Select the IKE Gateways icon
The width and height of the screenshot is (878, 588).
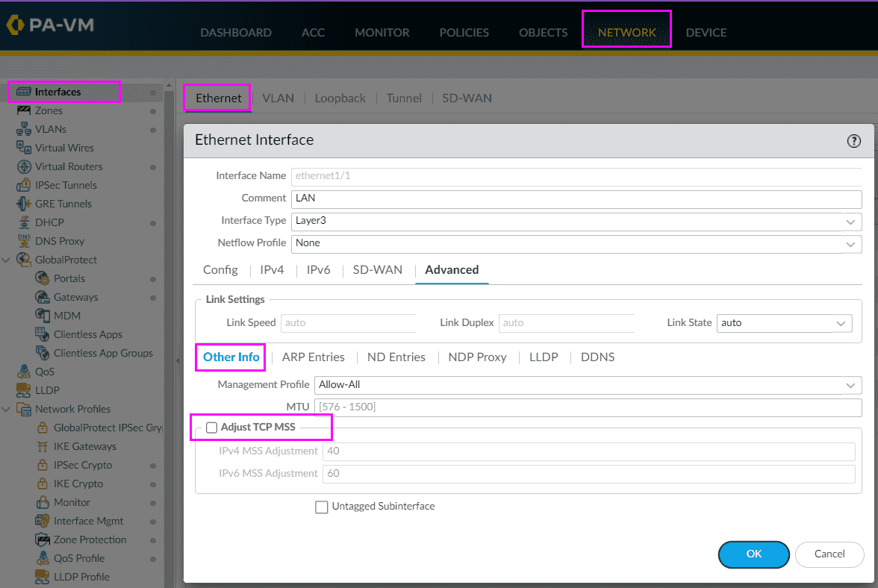coord(42,446)
